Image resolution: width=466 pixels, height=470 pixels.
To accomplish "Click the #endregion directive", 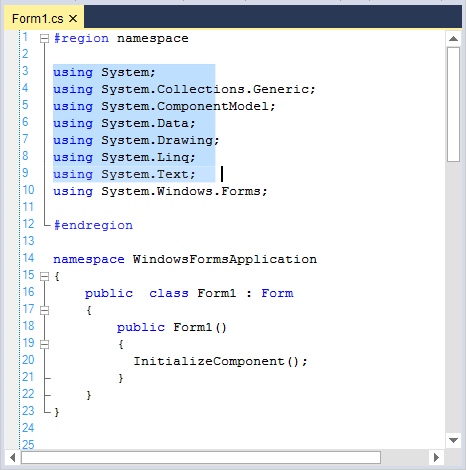I will click(x=93, y=225).
